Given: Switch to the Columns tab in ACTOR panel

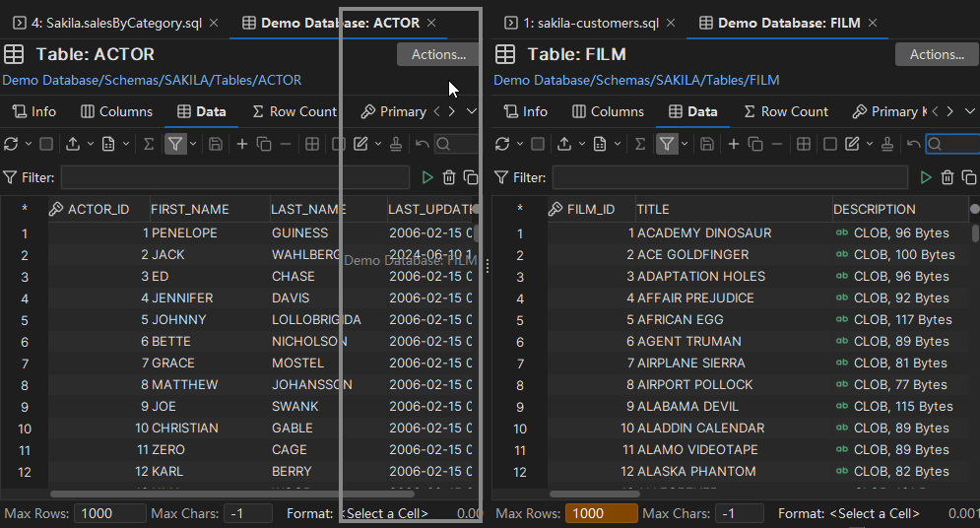Looking at the screenshot, I should tap(116, 111).
